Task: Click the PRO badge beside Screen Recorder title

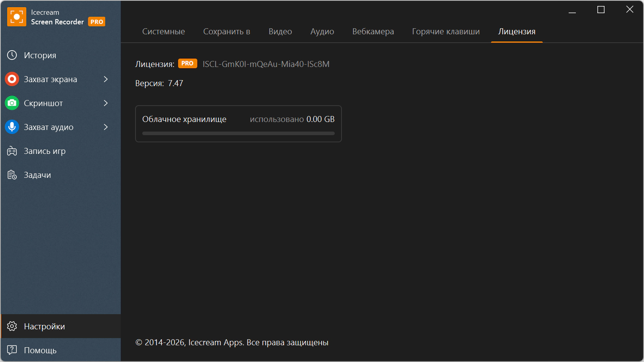Action: click(97, 22)
